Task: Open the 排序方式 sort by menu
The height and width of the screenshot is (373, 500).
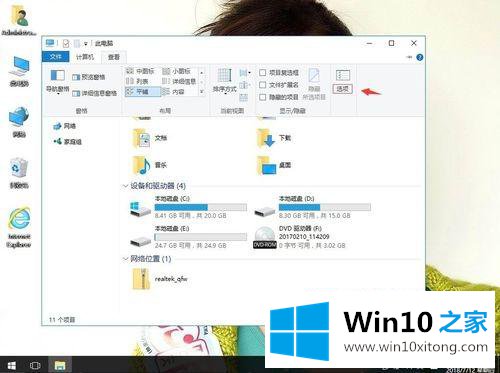Action: 225,81
